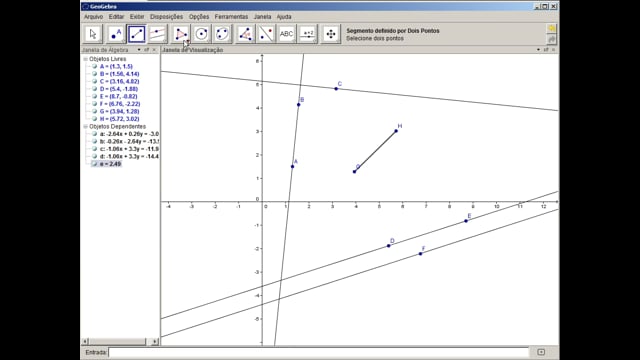
Task: Open the Disposições menu
Action: click(167, 17)
